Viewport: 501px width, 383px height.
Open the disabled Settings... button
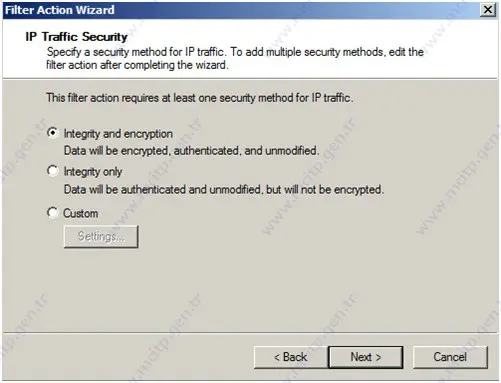point(101,236)
